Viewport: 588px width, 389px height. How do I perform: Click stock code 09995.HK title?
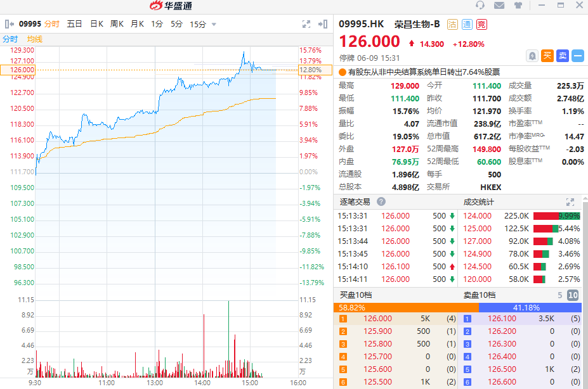click(361, 24)
